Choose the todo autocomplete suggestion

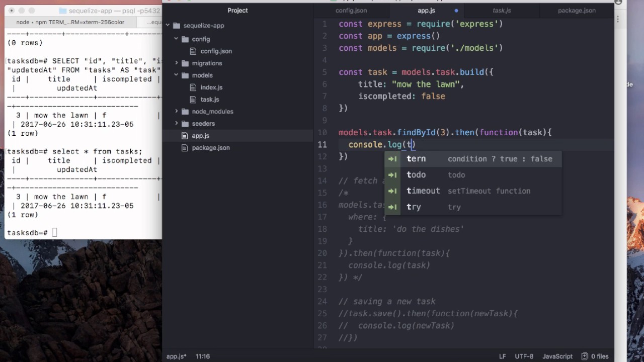[x=473, y=175]
